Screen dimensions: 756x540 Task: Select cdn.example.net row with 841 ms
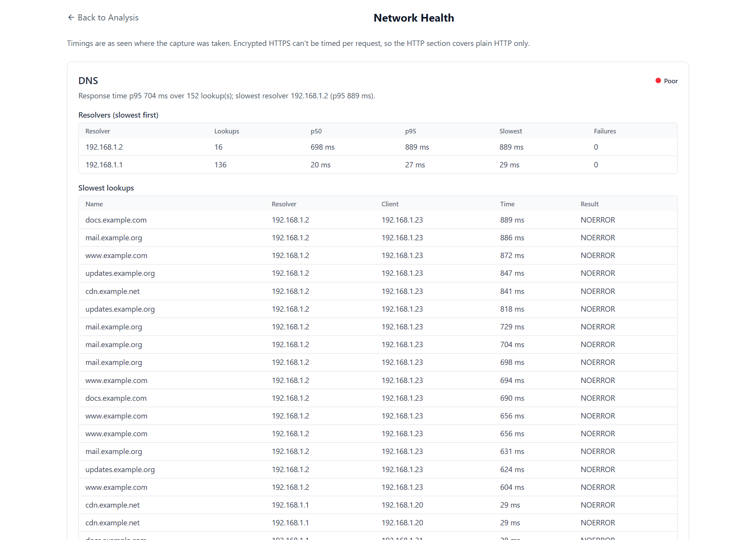(x=378, y=291)
